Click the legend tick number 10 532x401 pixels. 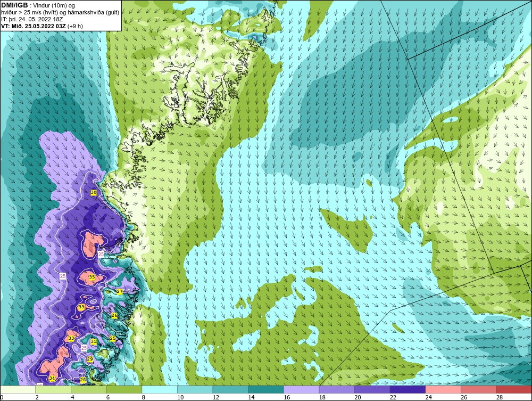[180, 397]
